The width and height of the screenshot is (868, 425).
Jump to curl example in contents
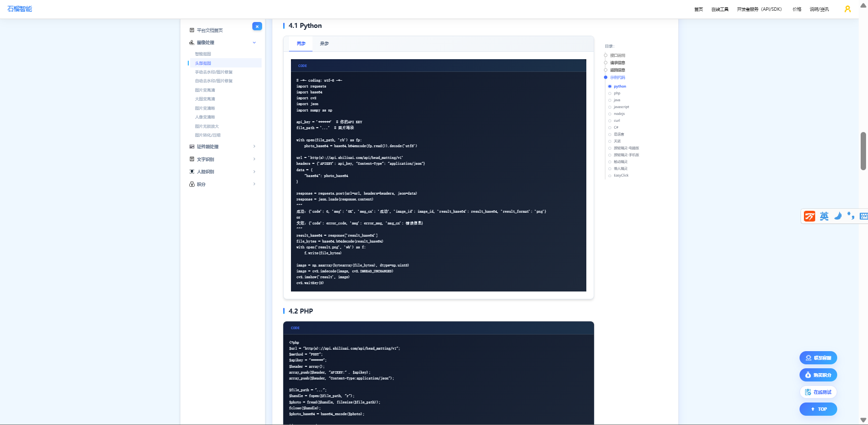pos(617,120)
